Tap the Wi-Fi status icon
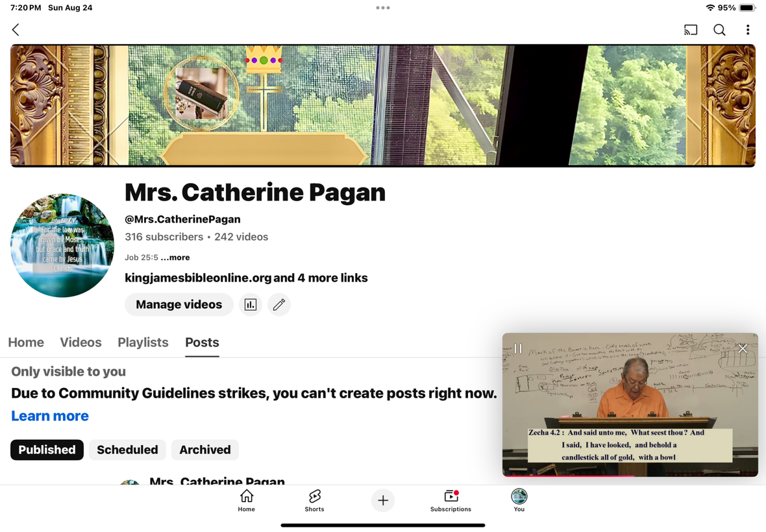This screenshot has width=766, height=532. coord(710,8)
